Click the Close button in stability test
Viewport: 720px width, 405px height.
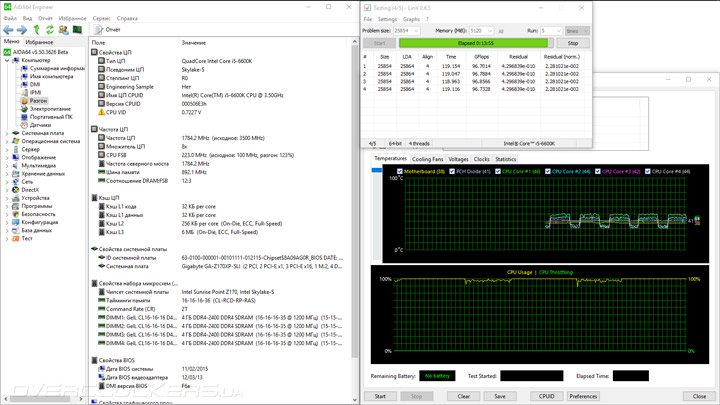699,396
